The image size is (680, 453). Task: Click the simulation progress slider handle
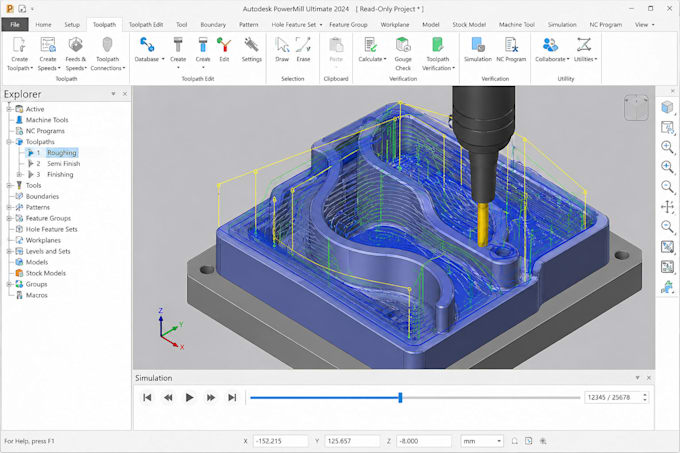[x=400, y=398]
